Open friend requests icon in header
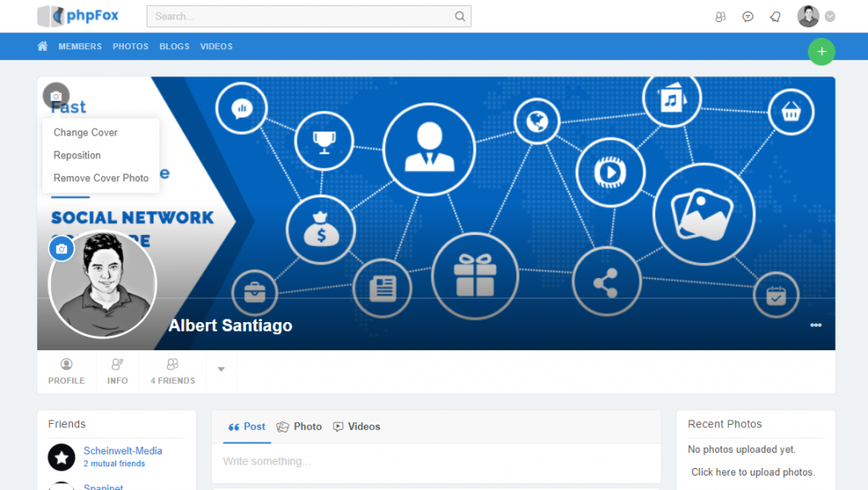The image size is (868, 490). click(x=721, y=16)
